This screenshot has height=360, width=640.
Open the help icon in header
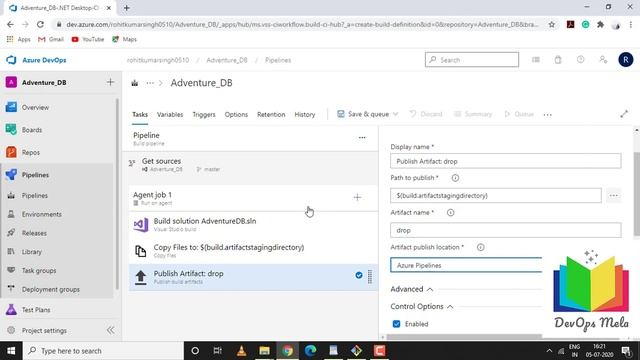(580, 60)
